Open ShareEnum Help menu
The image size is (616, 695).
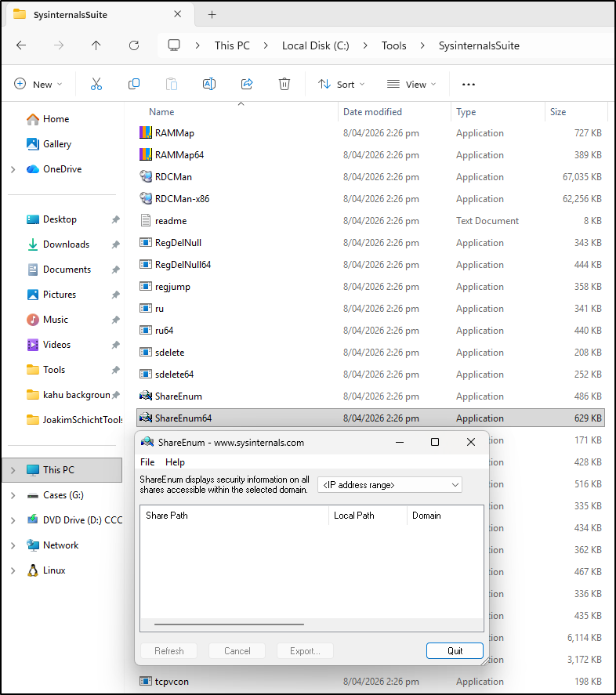point(175,462)
